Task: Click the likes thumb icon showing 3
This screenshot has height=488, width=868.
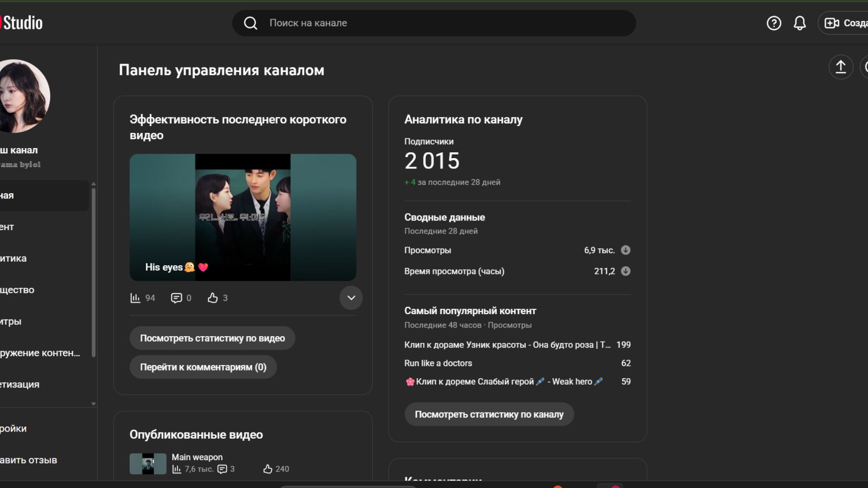Action: [212, 298]
